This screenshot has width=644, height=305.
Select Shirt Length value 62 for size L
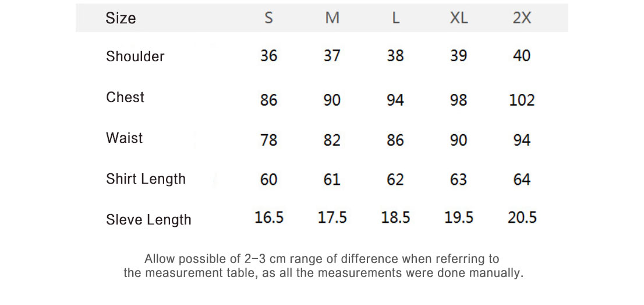click(x=395, y=180)
